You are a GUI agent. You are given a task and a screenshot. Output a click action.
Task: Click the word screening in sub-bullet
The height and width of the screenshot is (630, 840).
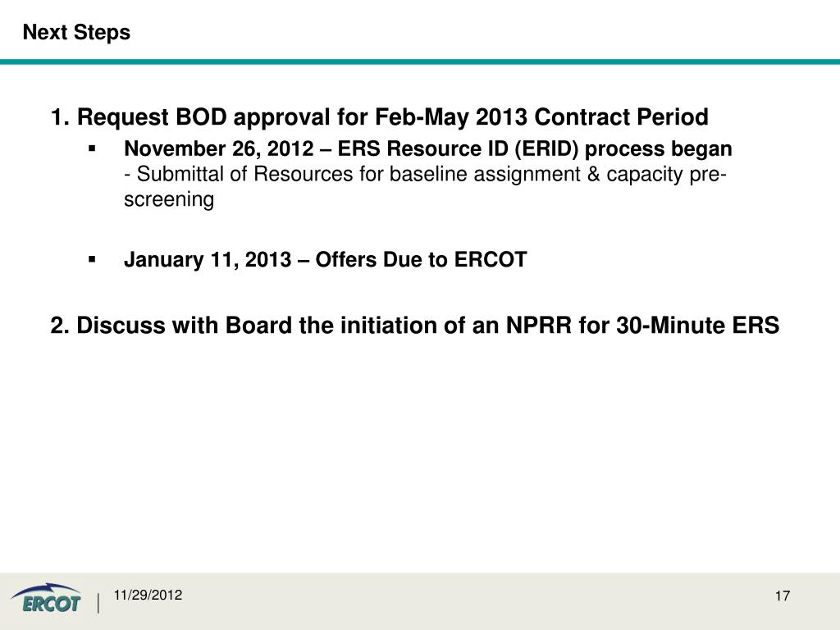pos(169,199)
